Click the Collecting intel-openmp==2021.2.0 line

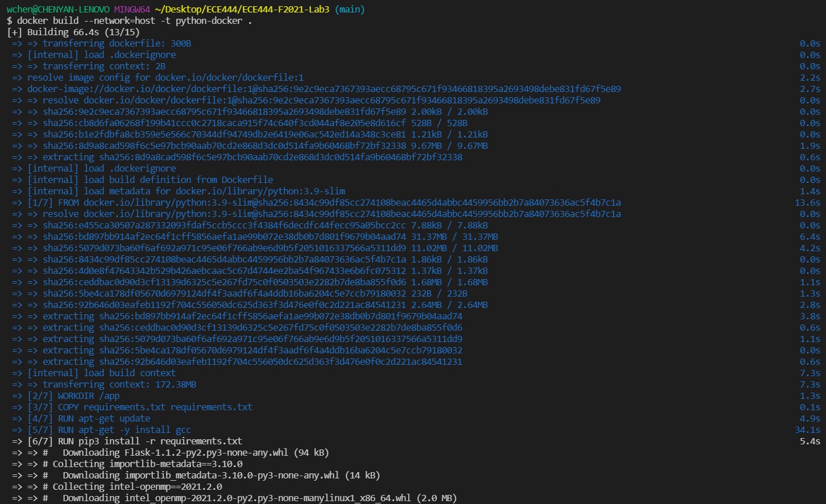117,487
